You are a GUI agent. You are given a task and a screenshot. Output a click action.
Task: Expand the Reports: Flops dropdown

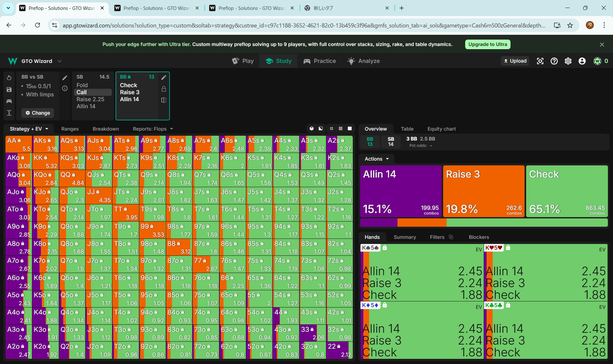(153, 129)
